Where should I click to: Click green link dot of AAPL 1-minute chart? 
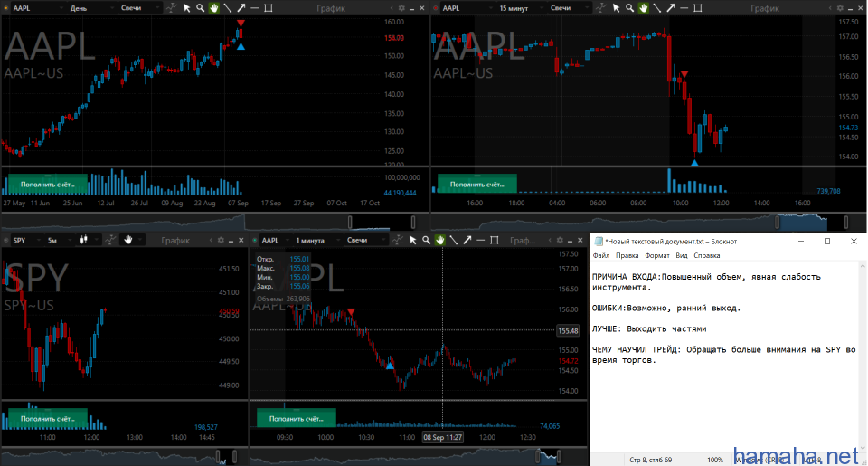click(x=255, y=241)
